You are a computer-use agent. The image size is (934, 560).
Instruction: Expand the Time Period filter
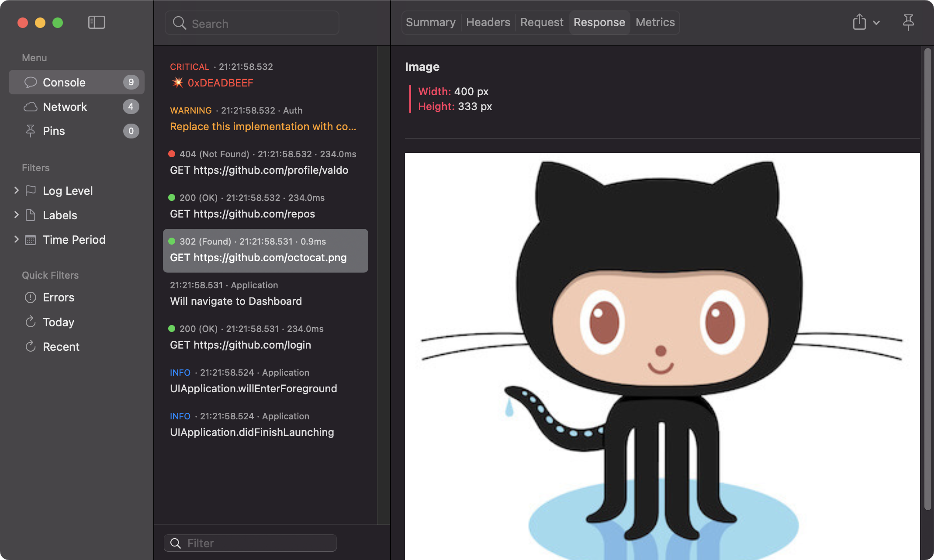coord(16,239)
